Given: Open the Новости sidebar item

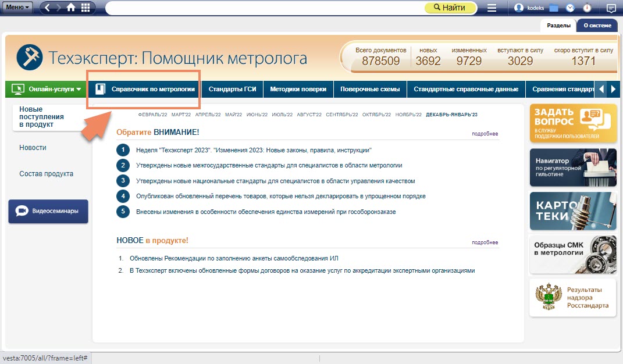Looking at the screenshot, I should point(33,148).
